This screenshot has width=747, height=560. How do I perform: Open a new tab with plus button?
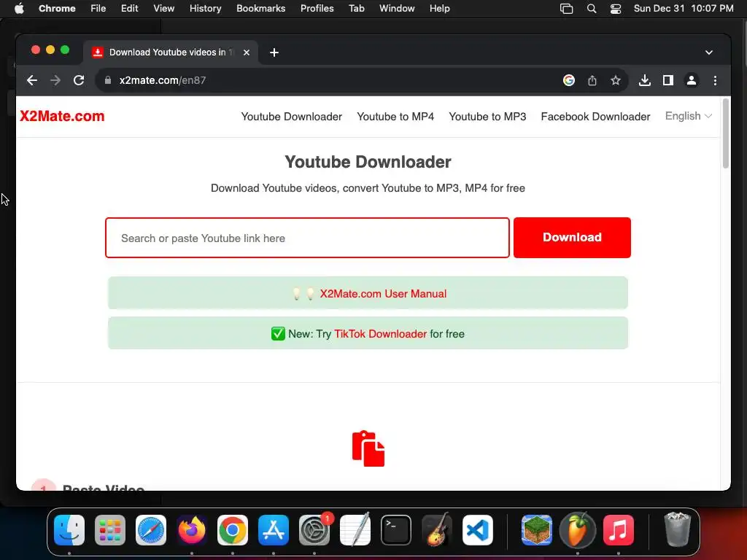274,52
